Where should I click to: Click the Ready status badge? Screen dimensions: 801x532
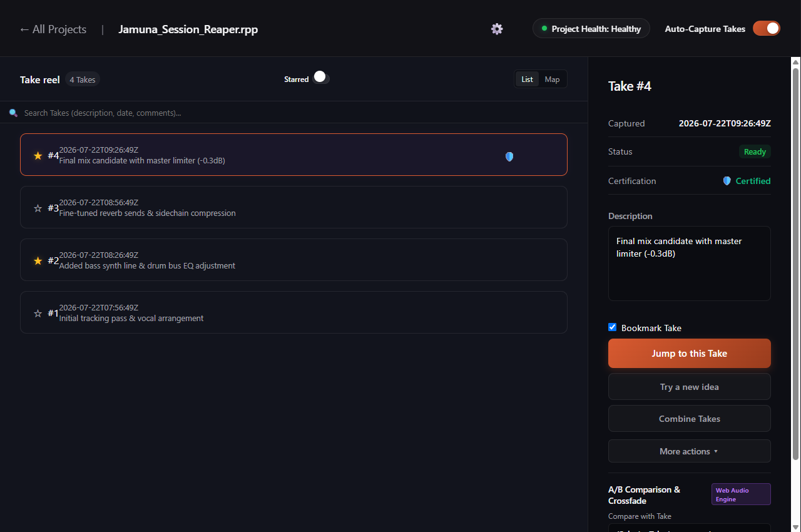point(755,151)
